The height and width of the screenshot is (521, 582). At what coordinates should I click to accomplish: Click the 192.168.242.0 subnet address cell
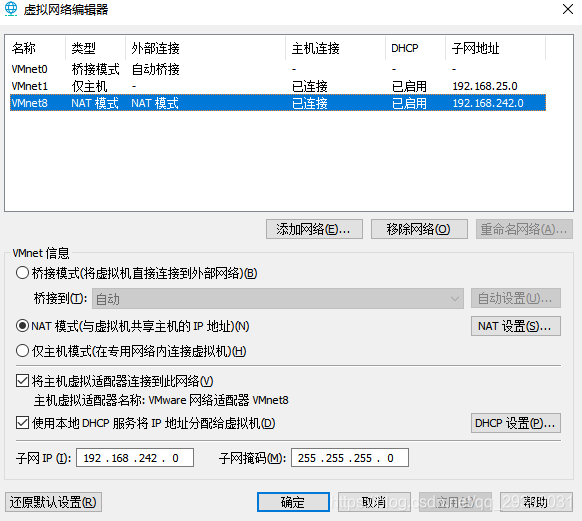(x=488, y=103)
